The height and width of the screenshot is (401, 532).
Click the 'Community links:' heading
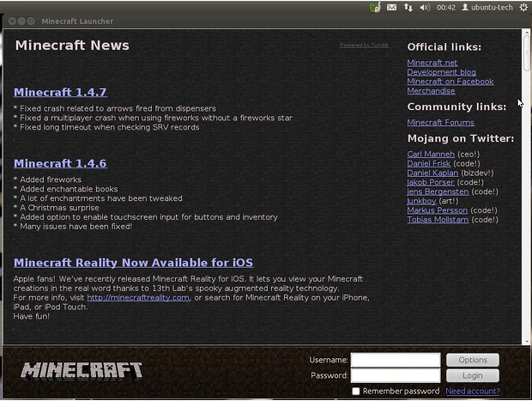coord(456,107)
